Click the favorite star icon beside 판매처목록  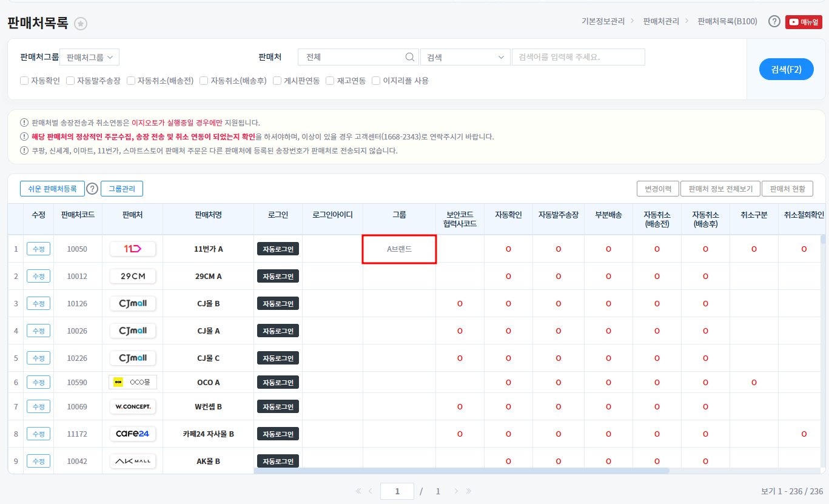[81, 24]
